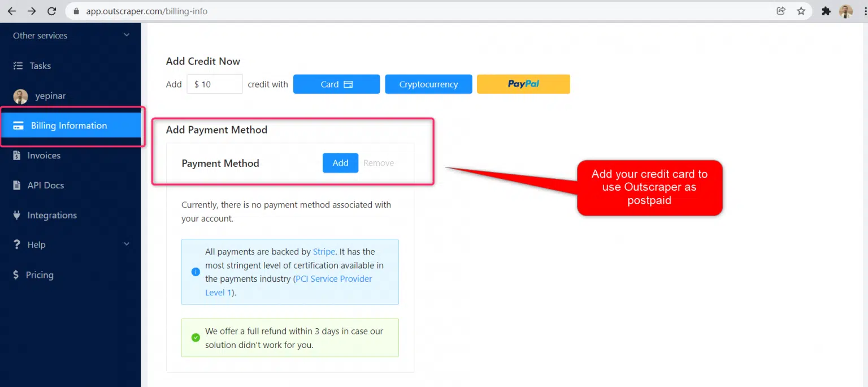Click the share page icon in address bar
The width and height of the screenshot is (868, 387).
tap(781, 11)
